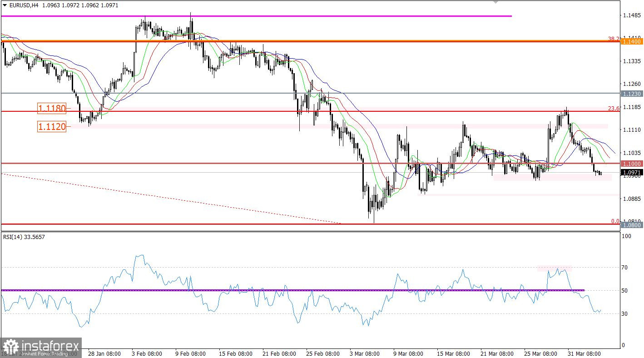Click the 3 Mar 08:00 date label
644x358 pixels.
[x=364, y=353]
